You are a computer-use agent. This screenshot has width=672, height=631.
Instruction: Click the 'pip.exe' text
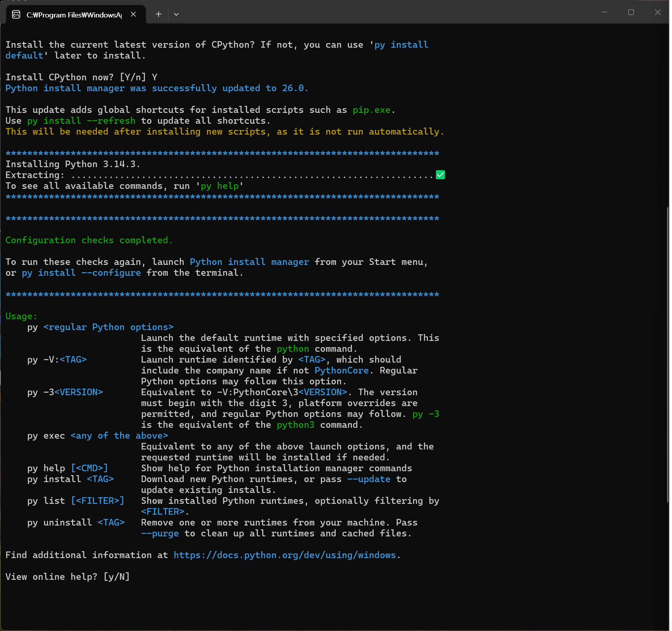[x=372, y=110]
